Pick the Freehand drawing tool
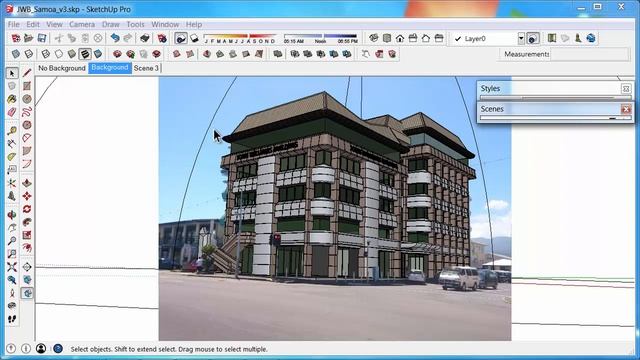Image resolution: width=640 pixels, height=360 pixels. [x=27, y=111]
